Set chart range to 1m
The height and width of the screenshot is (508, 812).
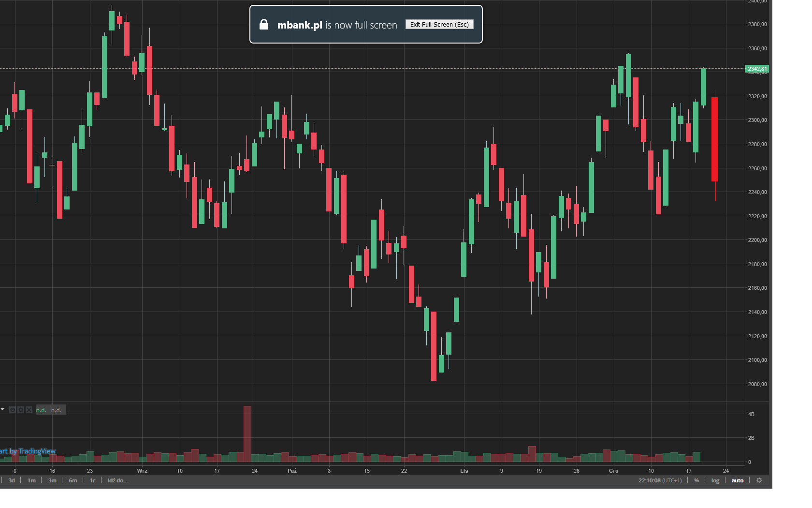pyautogui.click(x=31, y=480)
